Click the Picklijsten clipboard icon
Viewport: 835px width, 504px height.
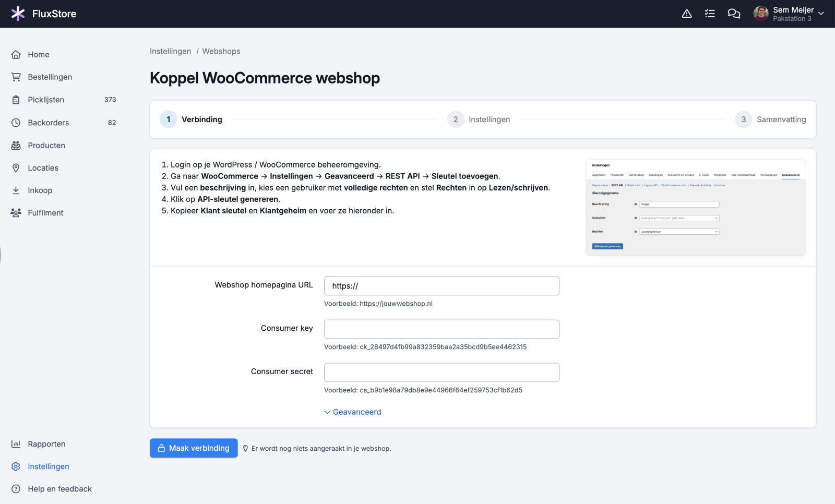click(x=16, y=100)
